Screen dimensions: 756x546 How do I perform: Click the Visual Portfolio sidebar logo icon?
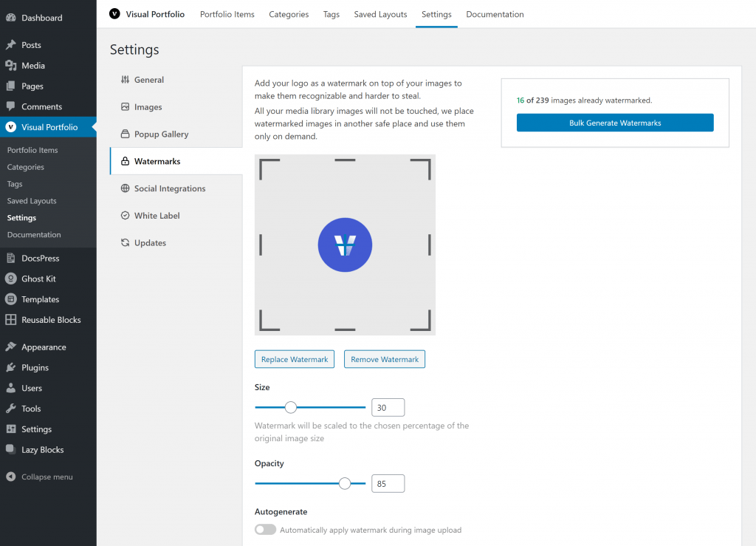click(x=10, y=127)
